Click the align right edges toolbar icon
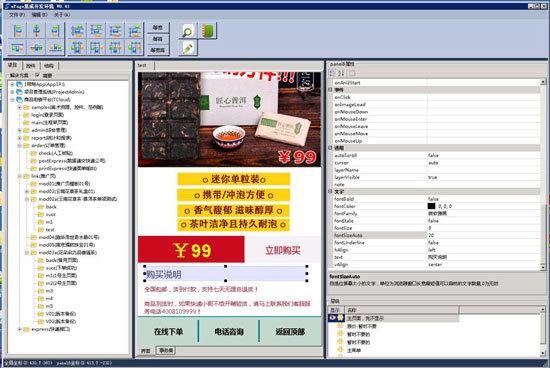The image size is (550, 368). click(x=55, y=31)
